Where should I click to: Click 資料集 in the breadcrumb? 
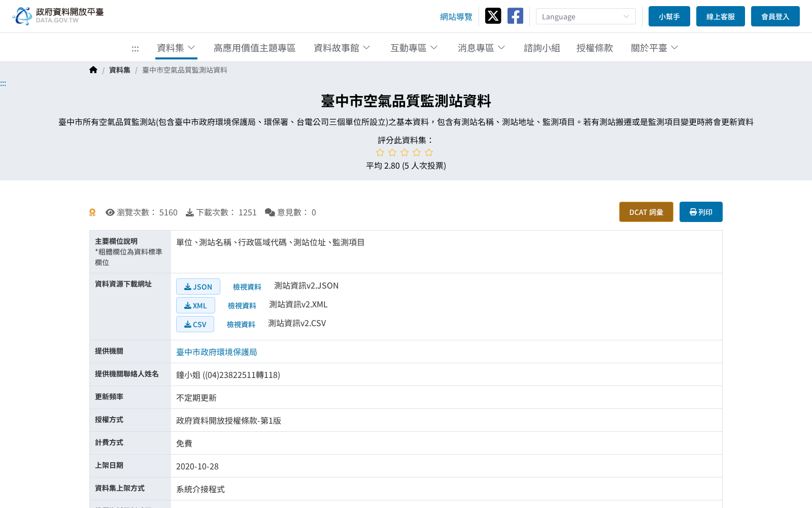pyautogui.click(x=120, y=70)
